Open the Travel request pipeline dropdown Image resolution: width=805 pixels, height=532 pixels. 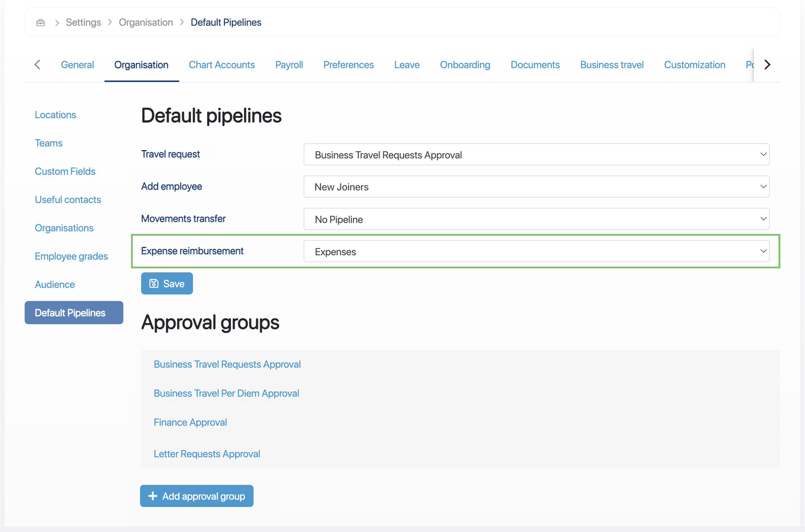click(536, 155)
